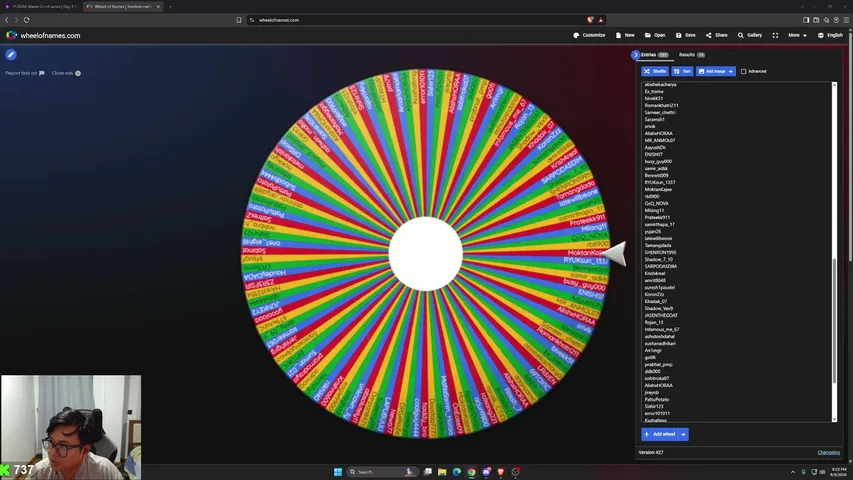This screenshot has width=853, height=480.
Task: Click entry 'busy_guy000' in the list
Action: 658,162
